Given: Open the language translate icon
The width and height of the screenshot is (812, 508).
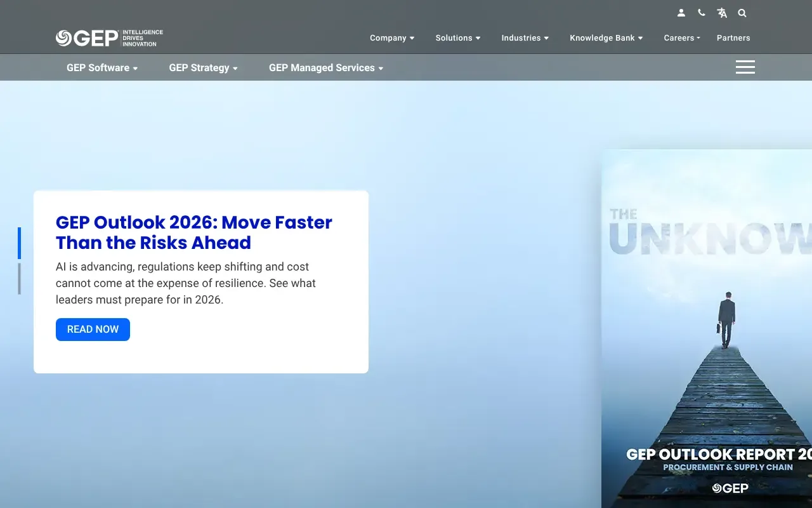Looking at the screenshot, I should [722, 13].
